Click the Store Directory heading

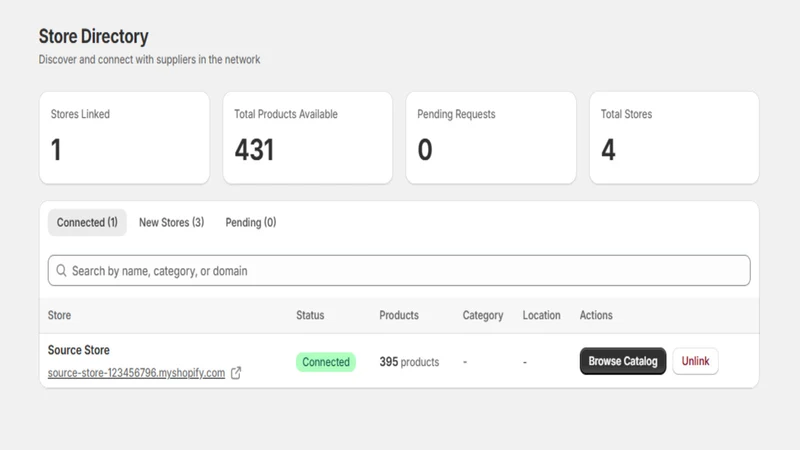[x=93, y=36]
